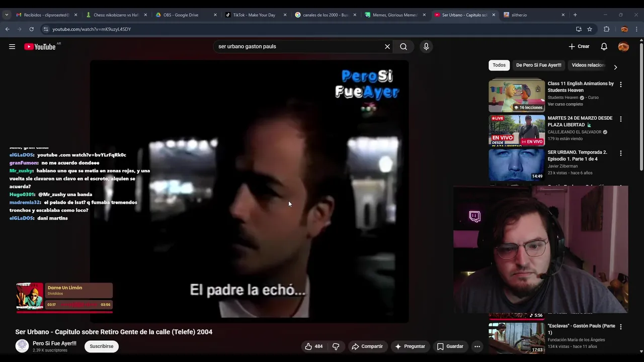Like the video with 484 likes
This screenshot has height=362, width=644.
coord(313,346)
